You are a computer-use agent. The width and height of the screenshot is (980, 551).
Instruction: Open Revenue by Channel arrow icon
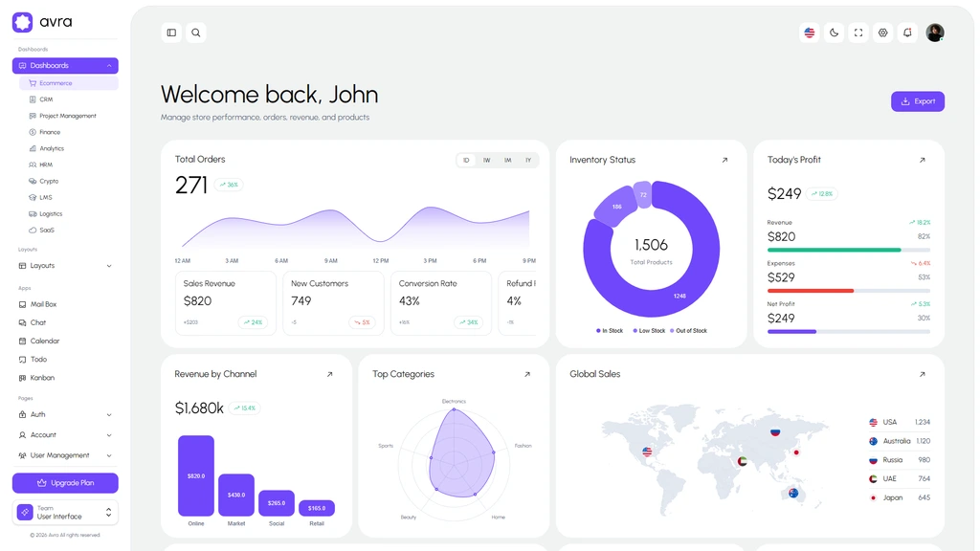[x=330, y=374]
